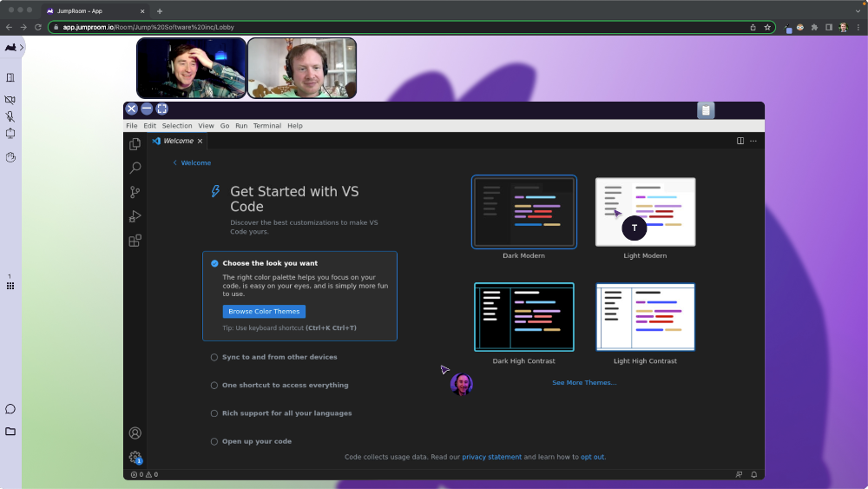Choose the Dark Modern theme thumbnail
The image size is (868, 489).
[x=523, y=212]
